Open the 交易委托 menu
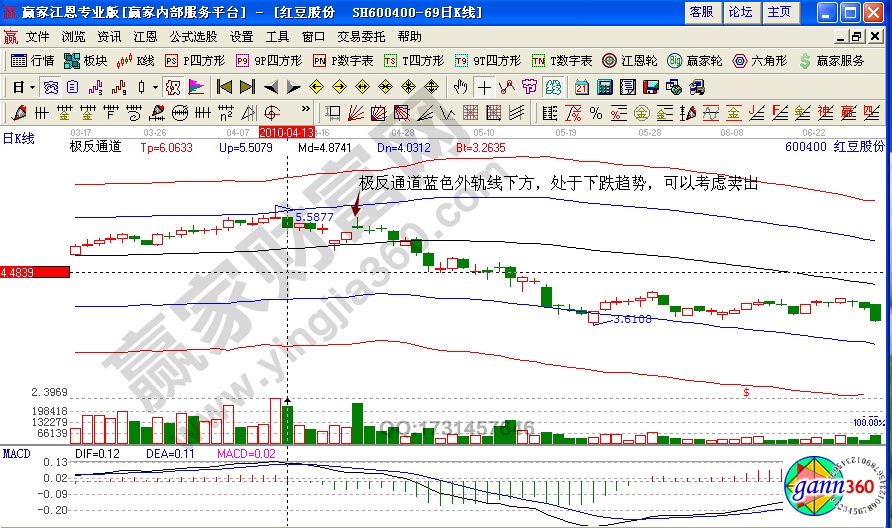 click(362, 36)
